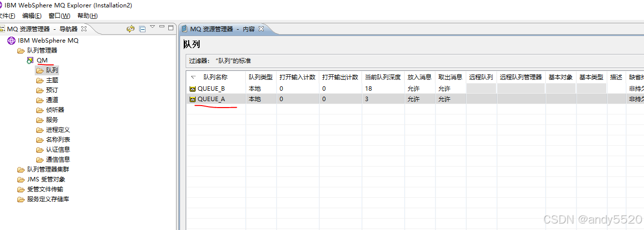
Task: Select the 侦听器 tree item
Action: (55, 110)
